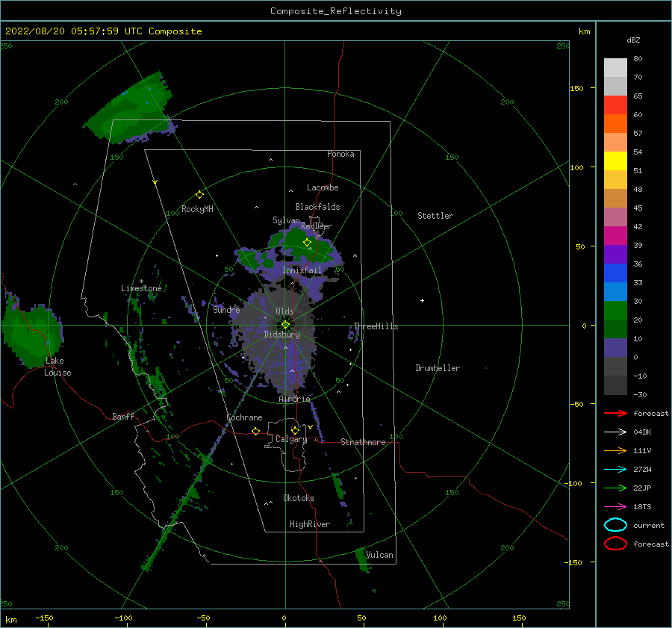Select the Lake Louise label

point(57,367)
